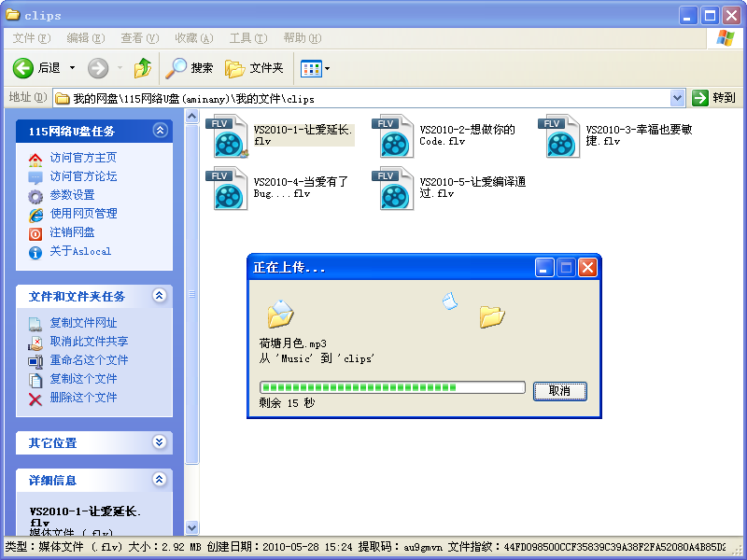Click the home icon beside 访问官方主页
The height and width of the screenshot is (560, 747).
(x=35, y=160)
